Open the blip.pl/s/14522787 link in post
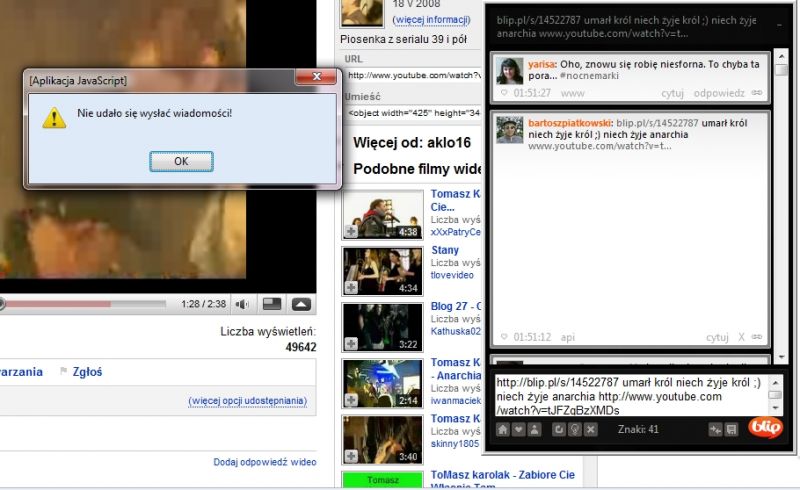The image size is (800, 490). [x=657, y=123]
